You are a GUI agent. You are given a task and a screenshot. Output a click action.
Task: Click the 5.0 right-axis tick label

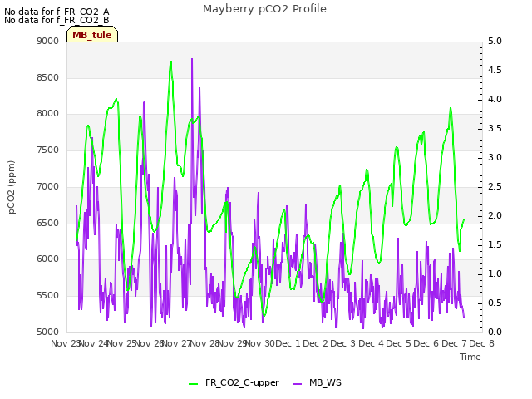tap(495, 41)
